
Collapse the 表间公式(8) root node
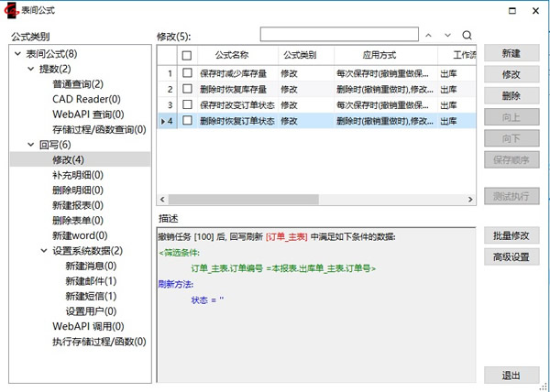pos(18,54)
